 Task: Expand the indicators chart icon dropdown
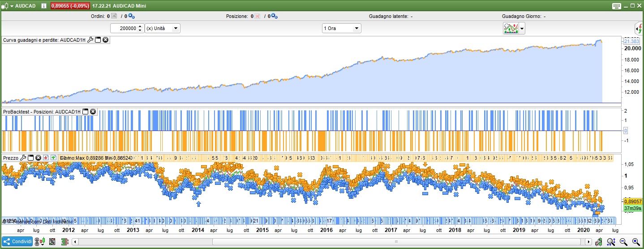pyautogui.click(x=522, y=29)
